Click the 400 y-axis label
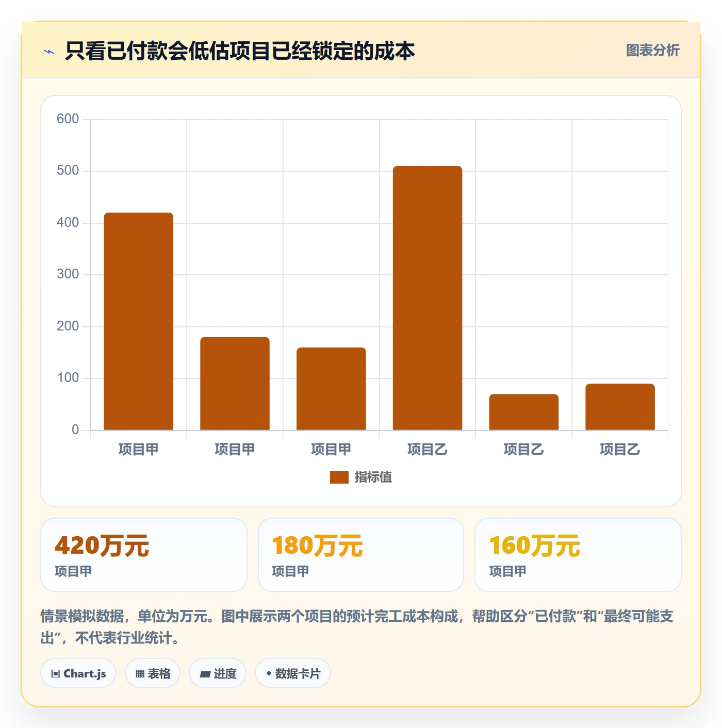This screenshot has height=728, width=722. click(68, 223)
